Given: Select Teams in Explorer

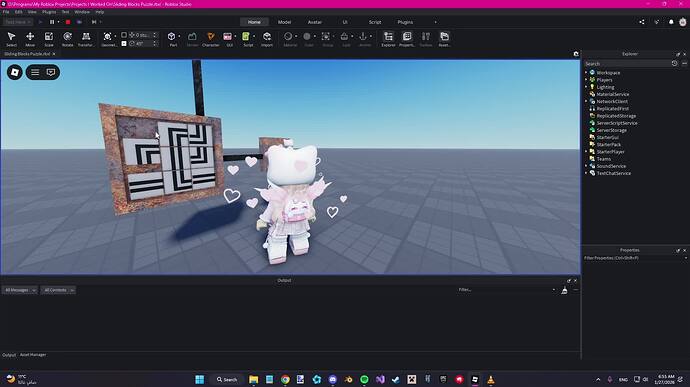Looking at the screenshot, I should pyautogui.click(x=603, y=159).
